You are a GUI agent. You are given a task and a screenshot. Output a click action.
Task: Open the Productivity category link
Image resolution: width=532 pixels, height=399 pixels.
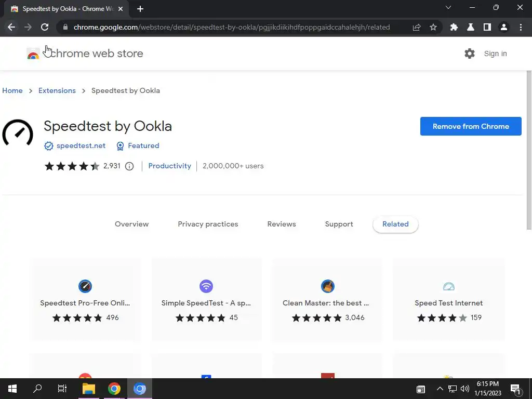[x=170, y=166]
